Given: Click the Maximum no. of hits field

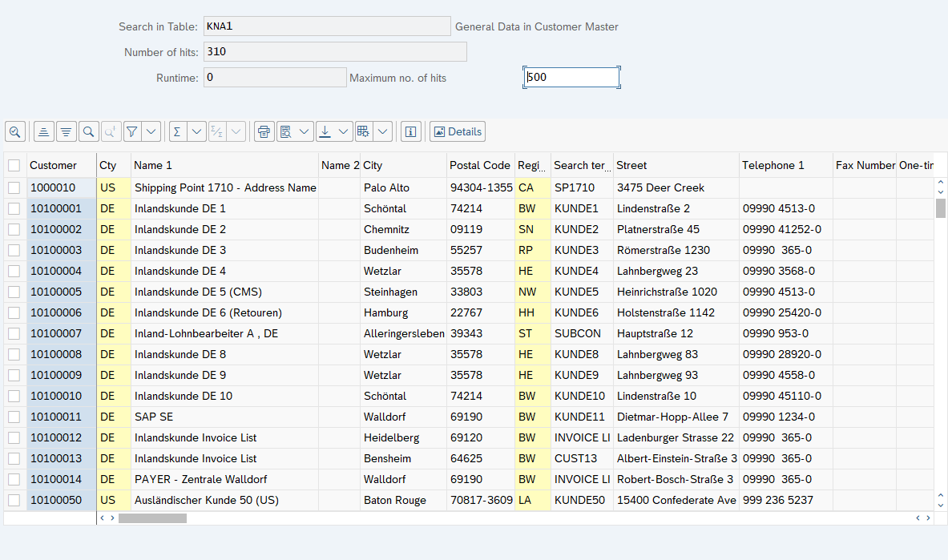Looking at the screenshot, I should [x=571, y=78].
